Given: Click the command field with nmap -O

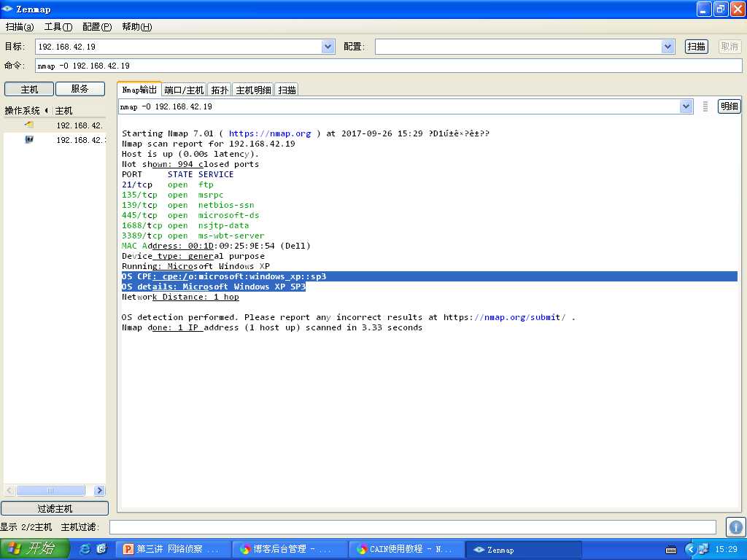Looking at the screenshot, I should pos(388,66).
